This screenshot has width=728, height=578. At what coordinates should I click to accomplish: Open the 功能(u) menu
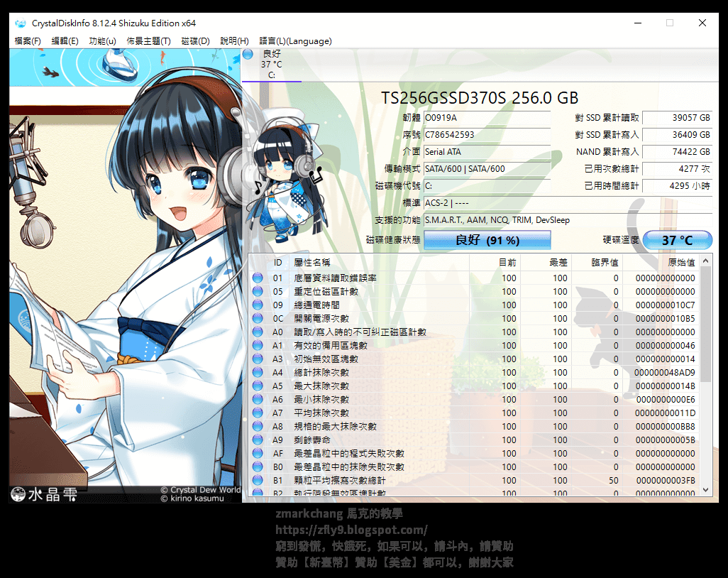103,41
